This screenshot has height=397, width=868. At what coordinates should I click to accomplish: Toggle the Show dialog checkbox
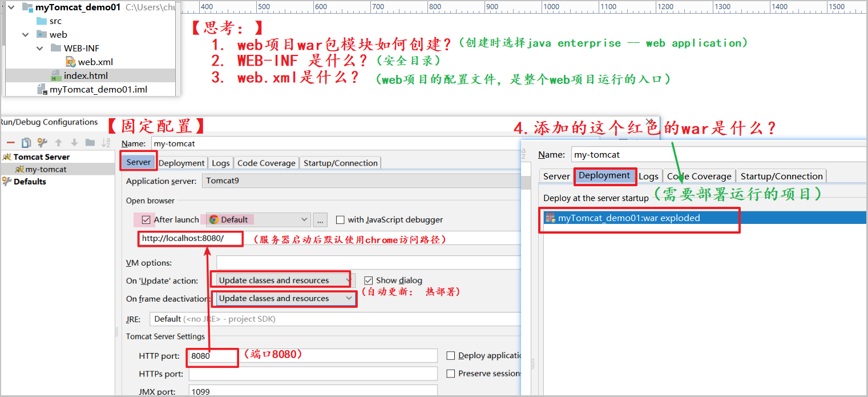tap(369, 280)
